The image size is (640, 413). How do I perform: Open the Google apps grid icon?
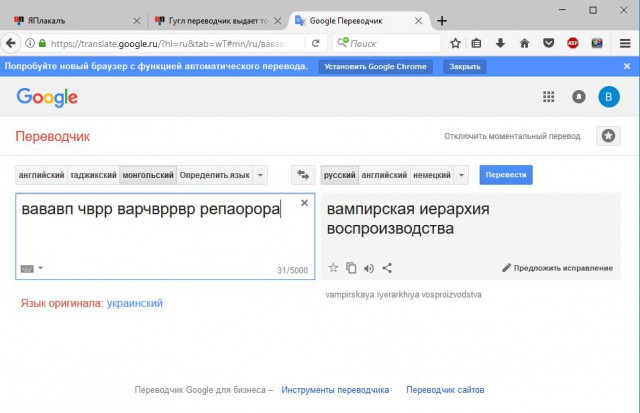click(549, 97)
